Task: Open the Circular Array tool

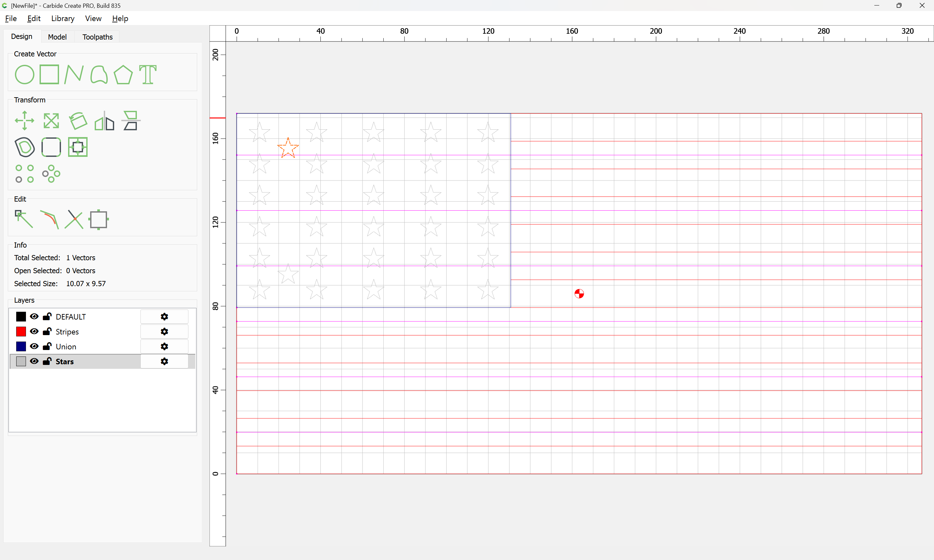Action: (51, 174)
